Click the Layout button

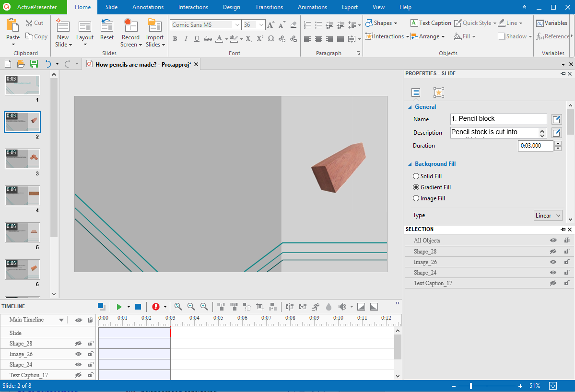85,33
